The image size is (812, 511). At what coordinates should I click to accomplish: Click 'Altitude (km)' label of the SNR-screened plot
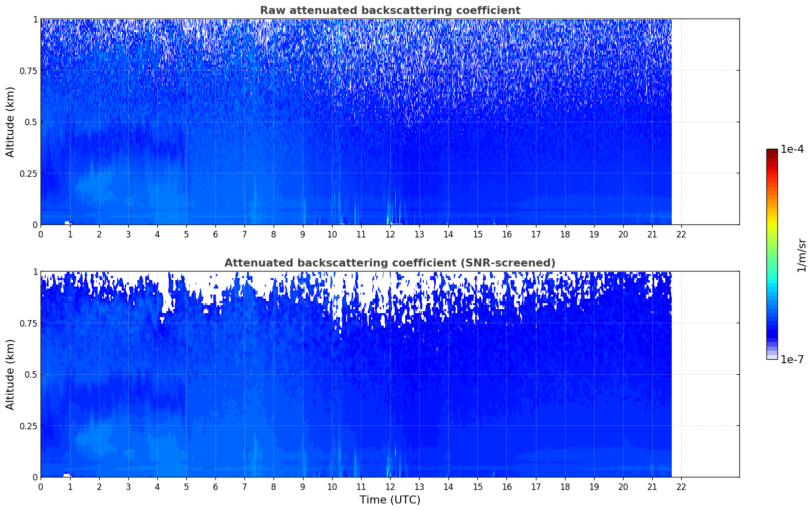point(11,374)
